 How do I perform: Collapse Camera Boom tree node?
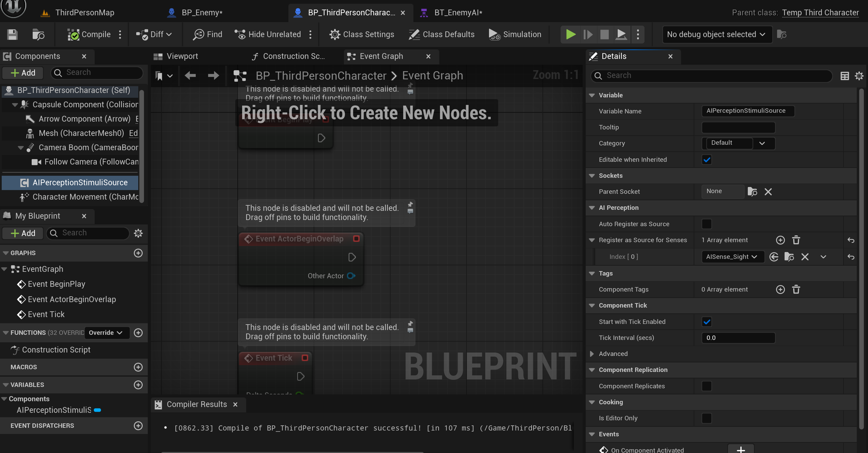pos(21,147)
